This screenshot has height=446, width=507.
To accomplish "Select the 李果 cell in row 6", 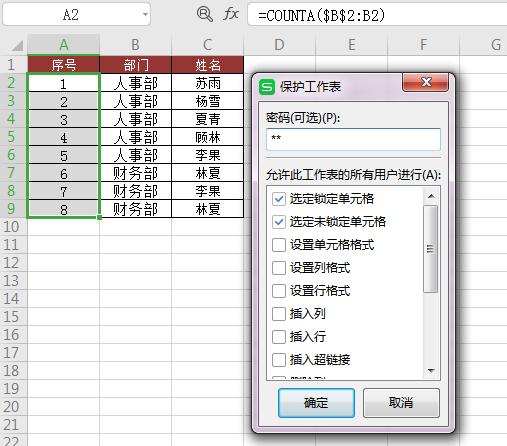I will click(x=208, y=155).
